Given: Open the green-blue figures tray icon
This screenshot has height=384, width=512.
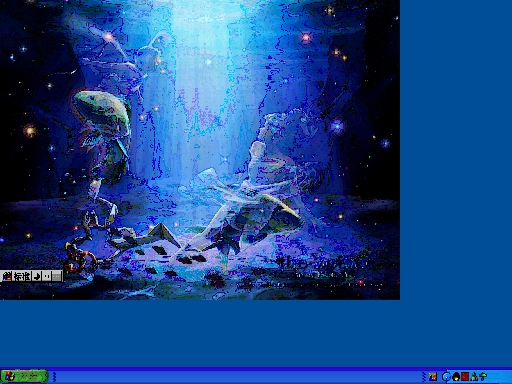Looking at the screenshot, I should [474, 377].
